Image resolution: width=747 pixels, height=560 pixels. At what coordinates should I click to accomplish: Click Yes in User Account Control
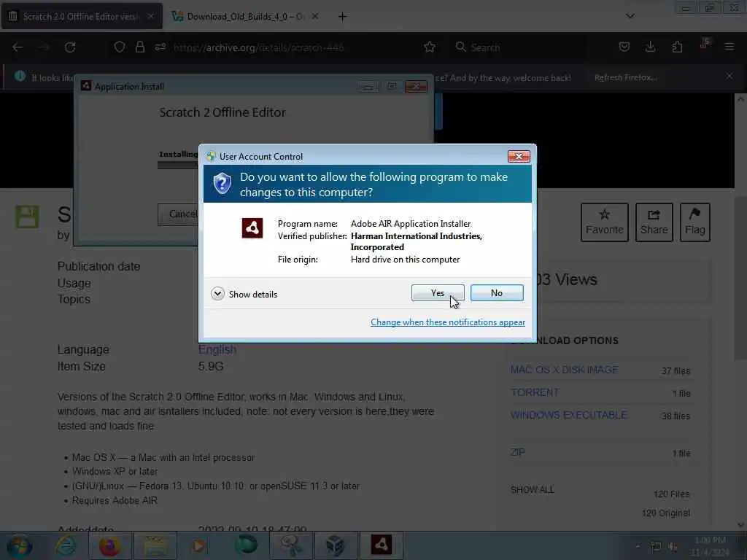(438, 293)
